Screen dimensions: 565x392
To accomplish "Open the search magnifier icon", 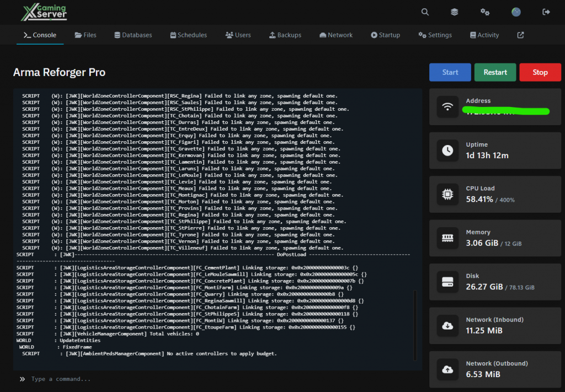I will (425, 12).
